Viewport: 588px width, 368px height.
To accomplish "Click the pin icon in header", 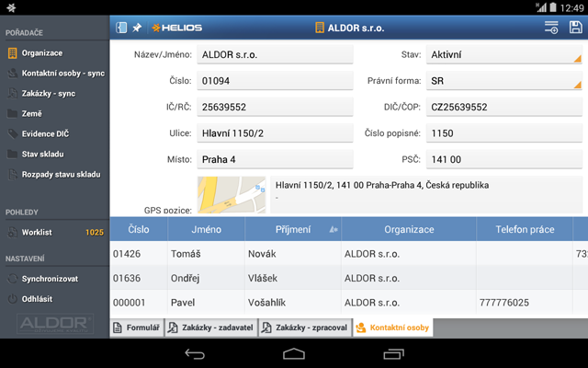I will (137, 28).
